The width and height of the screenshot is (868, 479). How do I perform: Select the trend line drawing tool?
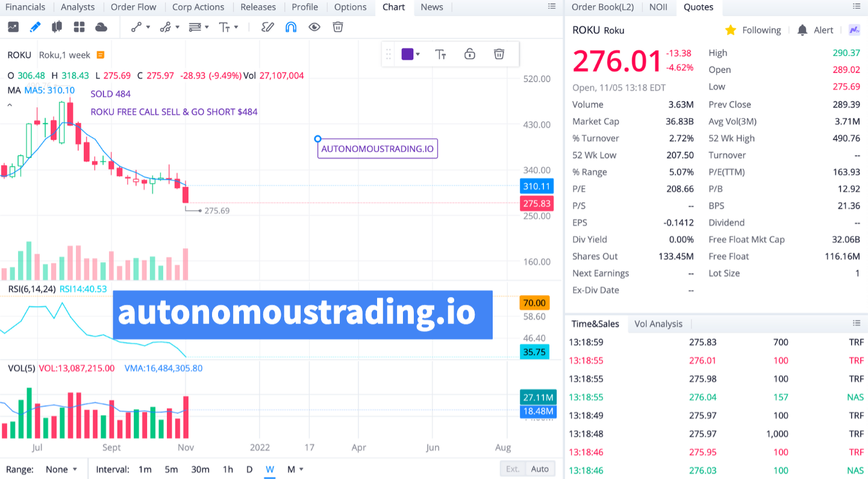[x=137, y=27]
